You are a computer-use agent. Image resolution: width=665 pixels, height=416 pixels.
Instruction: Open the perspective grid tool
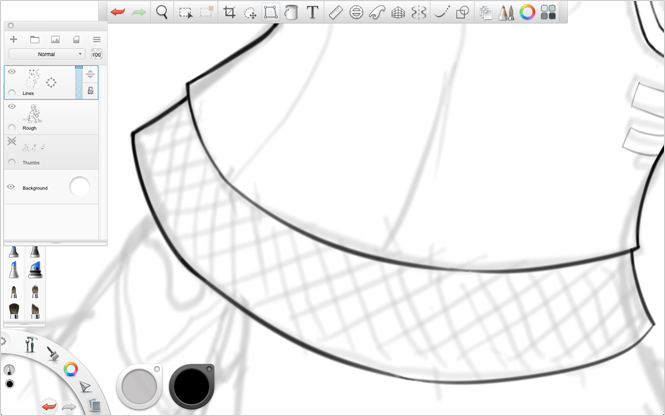tap(397, 13)
